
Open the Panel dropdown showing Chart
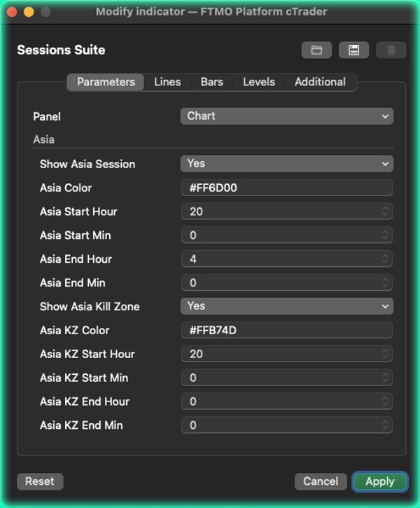click(287, 116)
